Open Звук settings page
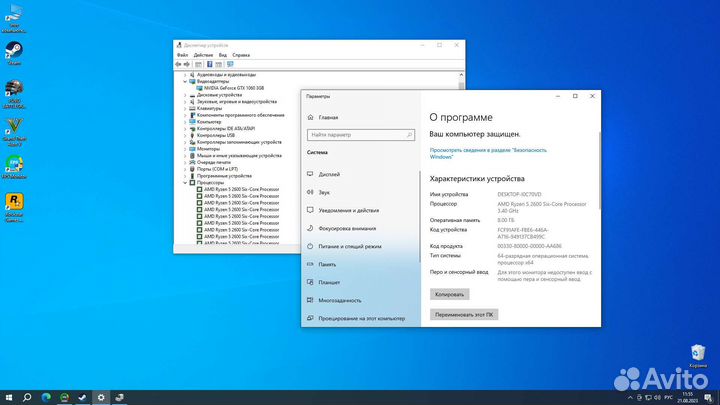The image size is (720, 405). (x=324, y=192)
